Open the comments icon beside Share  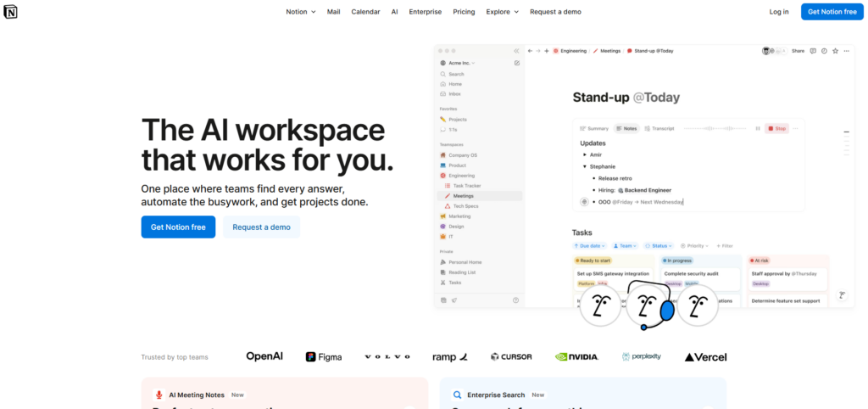point(813,51)
